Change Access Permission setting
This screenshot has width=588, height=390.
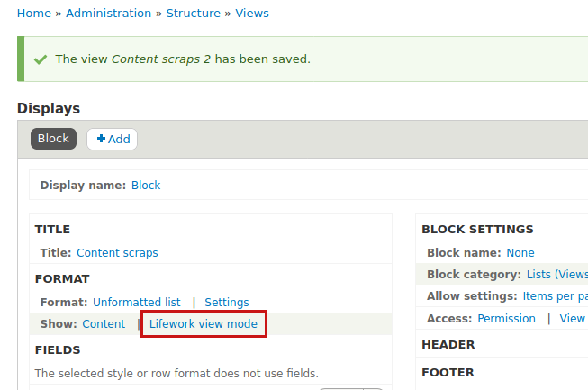[x=506, y=319]
